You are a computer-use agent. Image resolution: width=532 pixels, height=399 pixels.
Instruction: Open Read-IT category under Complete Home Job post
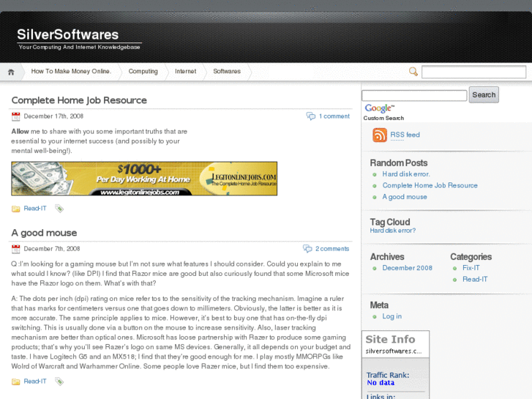click(35, 209)
